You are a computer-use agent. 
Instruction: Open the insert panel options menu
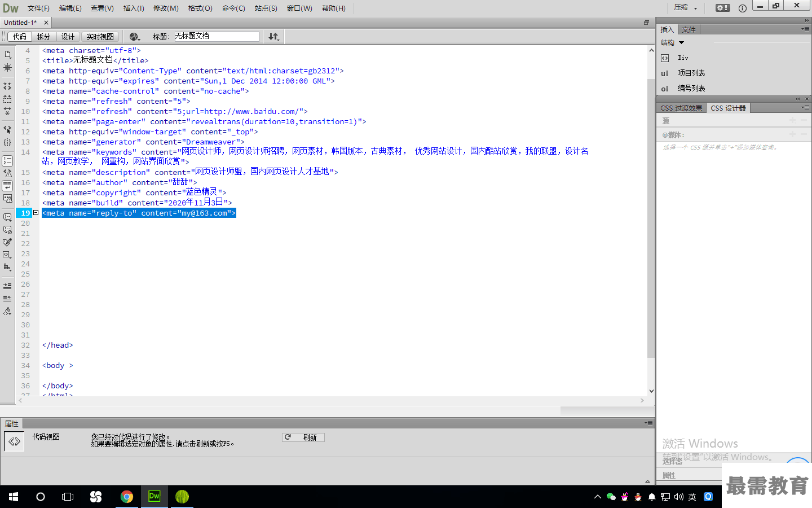click(x=805, y=29)
